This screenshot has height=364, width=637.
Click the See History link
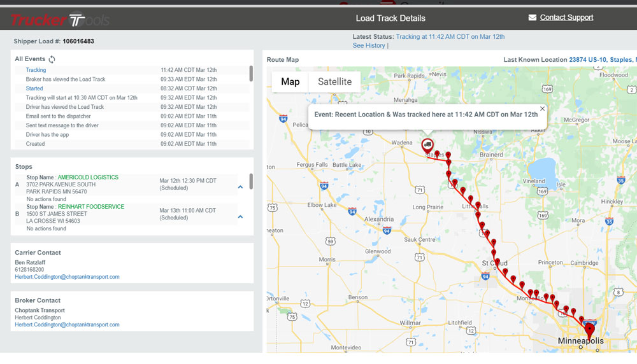(x=368, y=46)
